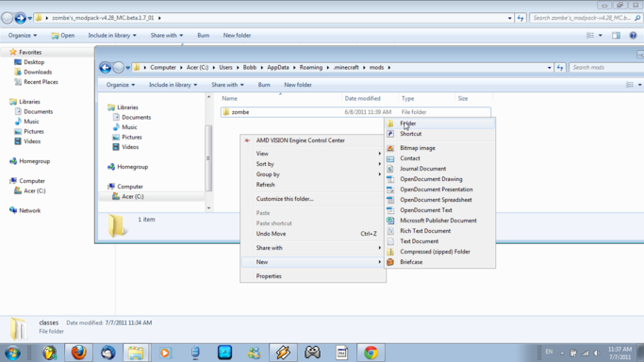Click .minecraft in the address path
Screen dimensions: 644x362
[x=346, y=67]
